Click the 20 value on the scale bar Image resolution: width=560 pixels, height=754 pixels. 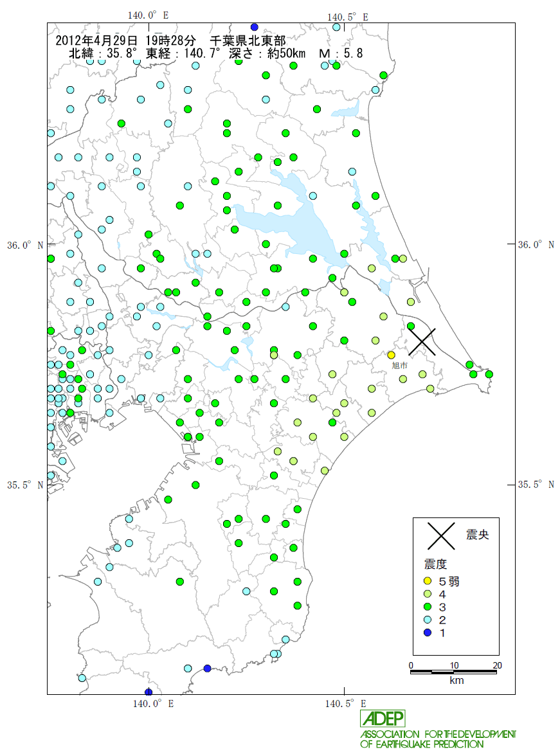[497, 665]
